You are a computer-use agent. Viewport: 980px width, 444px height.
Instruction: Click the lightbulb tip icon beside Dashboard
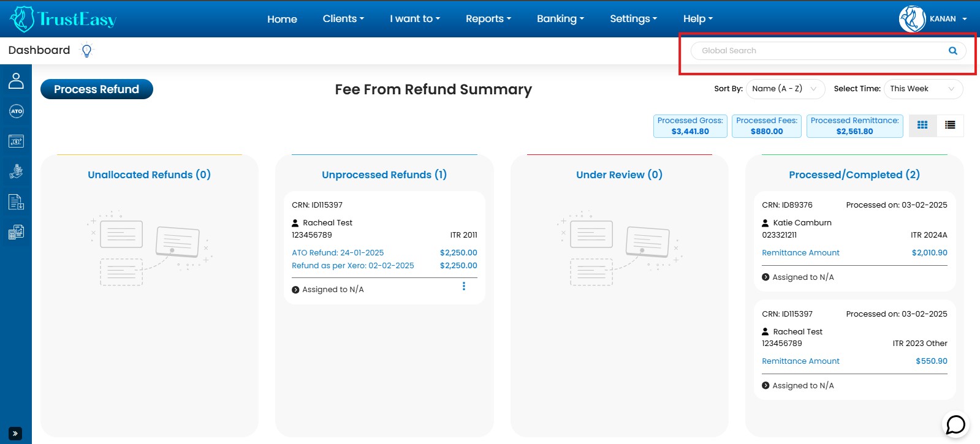pyautogui.click(x=86, y=51)
